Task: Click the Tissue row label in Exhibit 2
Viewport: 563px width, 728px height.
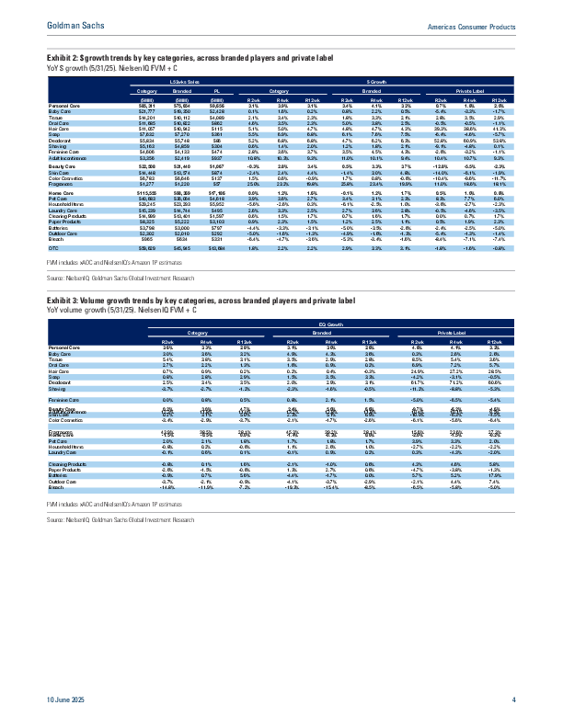Action: (55, 118)
